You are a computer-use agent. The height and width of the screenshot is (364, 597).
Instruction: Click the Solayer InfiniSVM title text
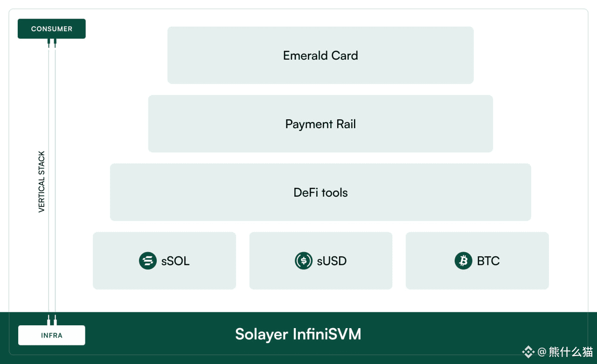coord(298,334)
